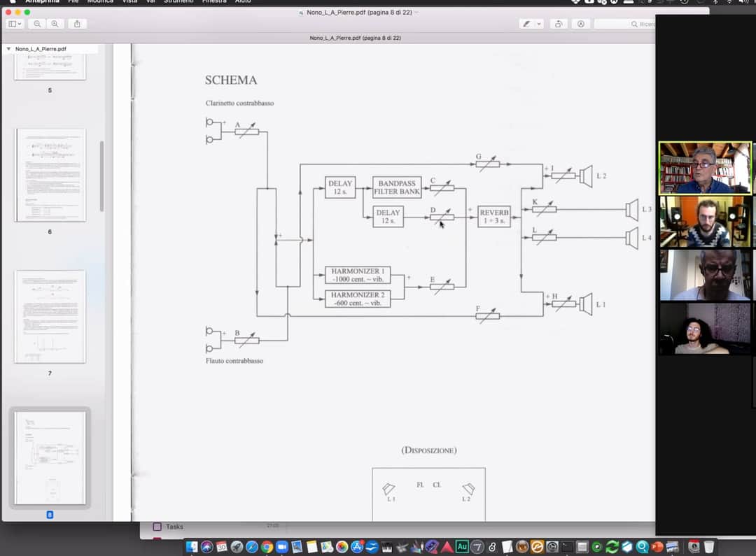This screenshot has height=556, width=756.
Task: Click the (DISPOSIZIONE) caption
Action: pos(429,450)
